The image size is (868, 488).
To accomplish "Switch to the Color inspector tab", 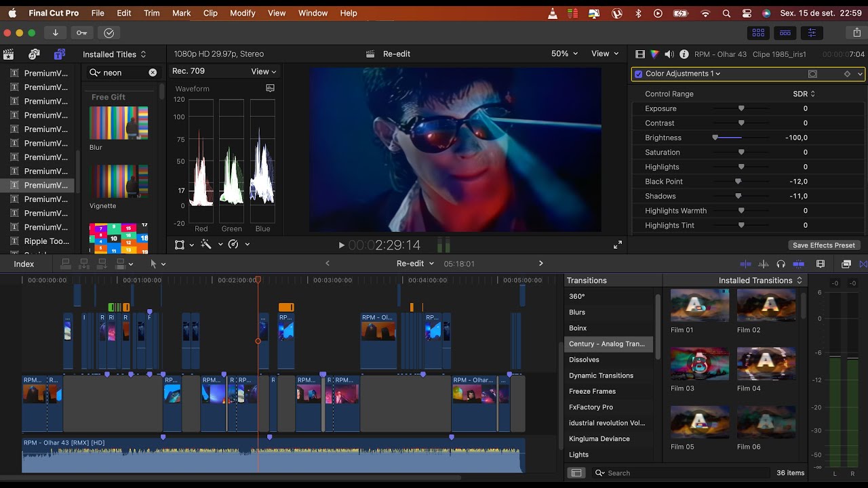I will click(654, 54).
